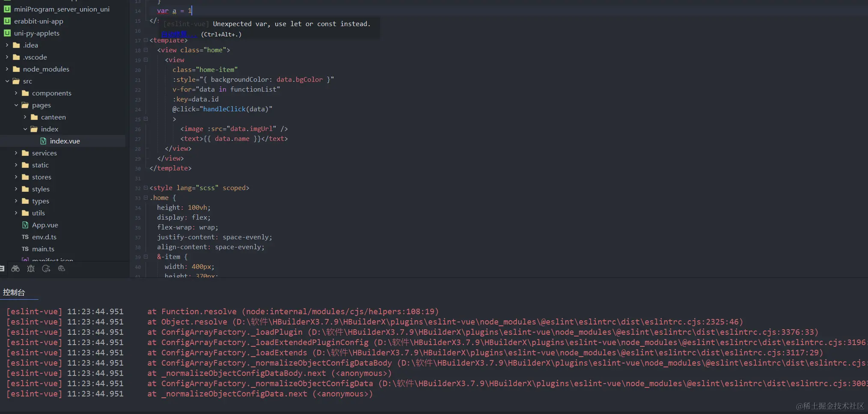Select the miniProgram_server_union_uni project
The height and width of the screenshot is (414, 868).
[62, 9]
